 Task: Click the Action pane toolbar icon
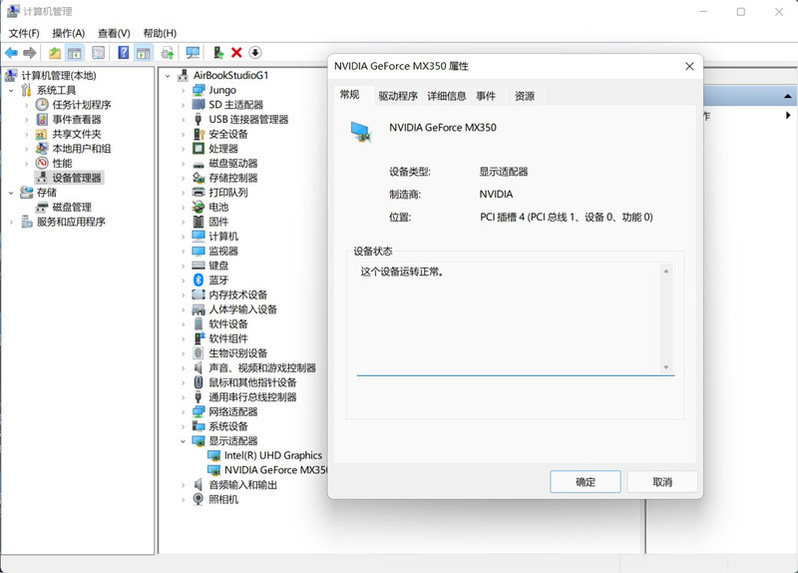[x=143, y=52]
